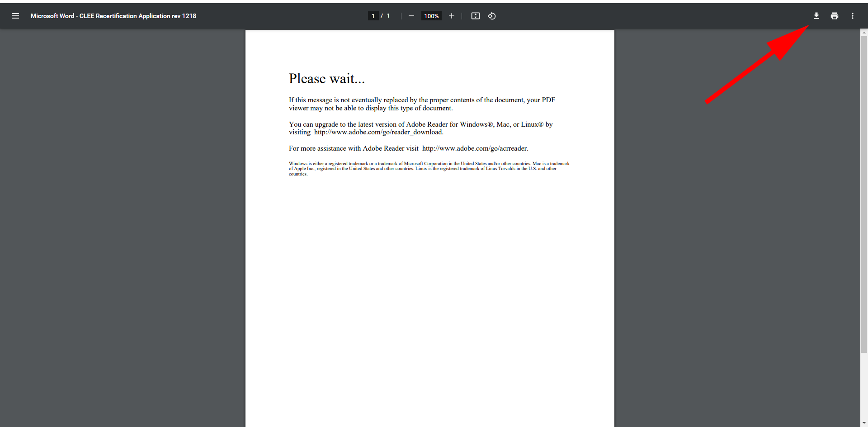Print the document
The width and height of the screenshot is (868, 427).
pyautogui.click(x=834, y=16)
